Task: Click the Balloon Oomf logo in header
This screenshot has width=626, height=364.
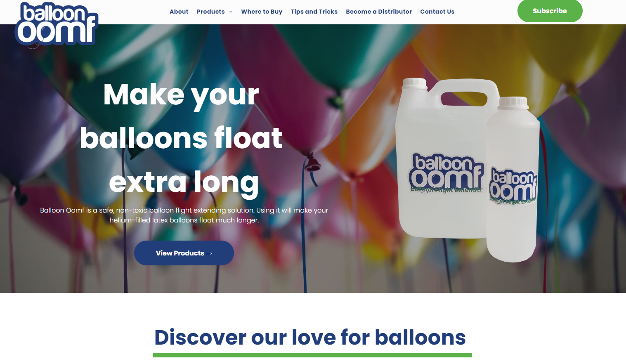Action: (x=57, y=25)
